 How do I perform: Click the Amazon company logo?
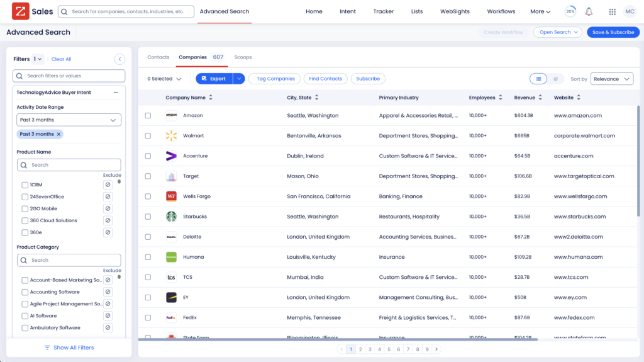pyautogui.click(x=171, y=116)
